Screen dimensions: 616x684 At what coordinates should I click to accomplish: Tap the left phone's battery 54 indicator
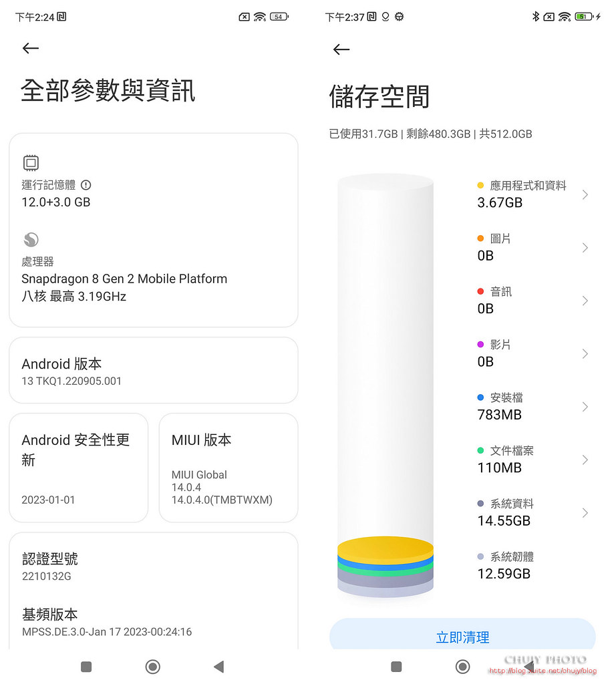click(279, 17)
